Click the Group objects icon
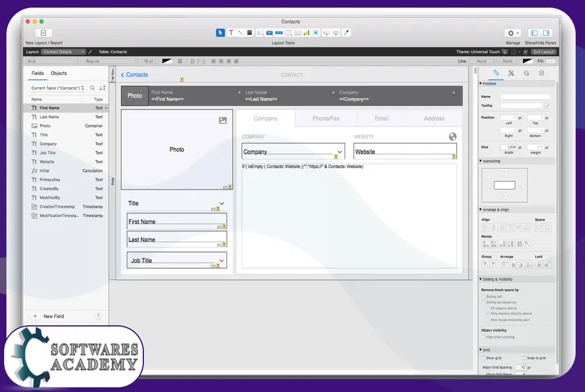Screen dimensions: 585x392 pyautogui.click(x=486, y=264)
